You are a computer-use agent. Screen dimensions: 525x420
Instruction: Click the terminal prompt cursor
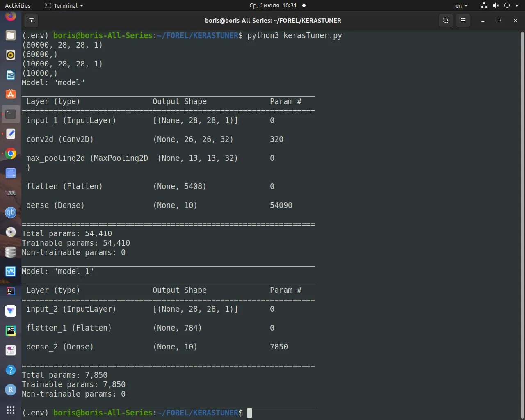coord(249,413)
